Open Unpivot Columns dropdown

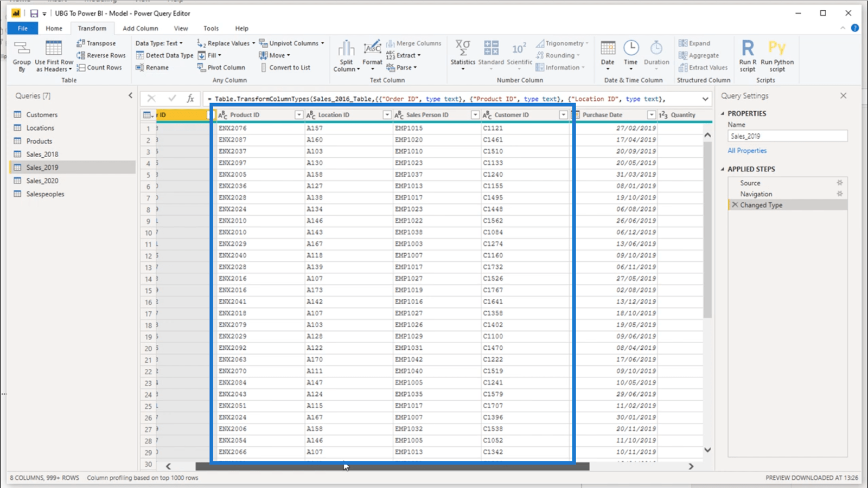click(292, 43)
